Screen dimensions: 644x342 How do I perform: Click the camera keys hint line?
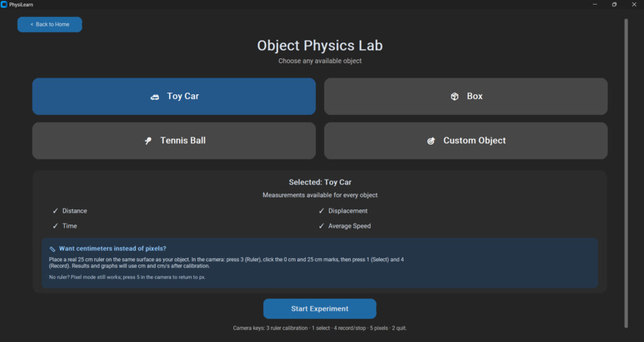(x=320, y=328)
